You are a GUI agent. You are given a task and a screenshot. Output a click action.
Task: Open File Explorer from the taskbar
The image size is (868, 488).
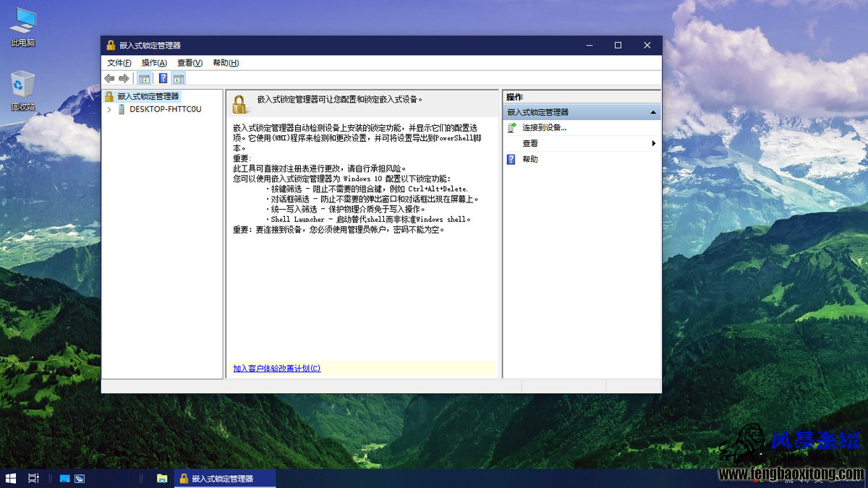pyautogui.click(x=162, y=478)
